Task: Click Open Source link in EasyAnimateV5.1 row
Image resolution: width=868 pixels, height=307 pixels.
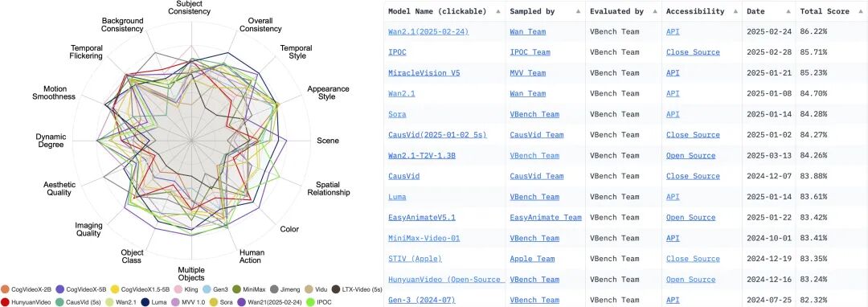Action: tap(691, 217)
